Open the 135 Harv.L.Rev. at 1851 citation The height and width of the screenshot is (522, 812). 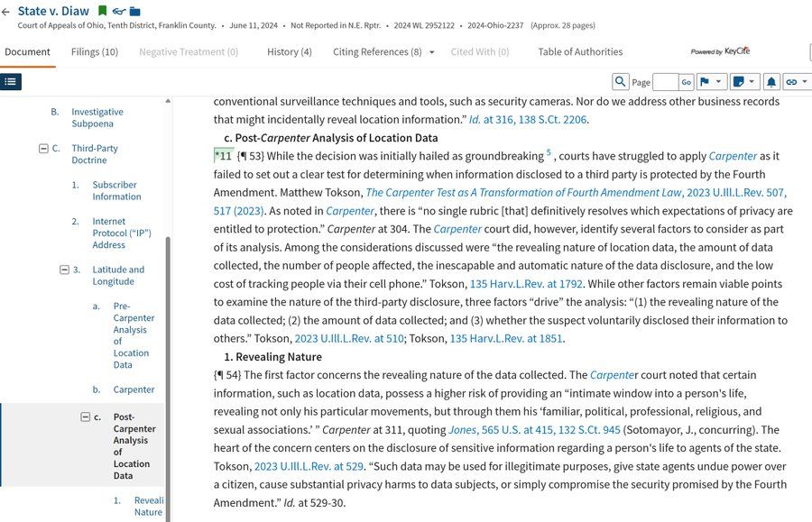(506, 338)
